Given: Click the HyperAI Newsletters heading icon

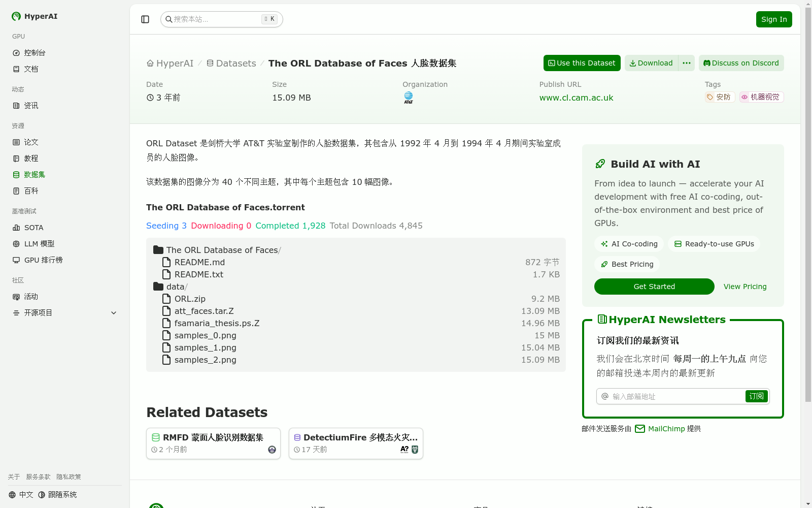Looking at the screenshot, I should pos(602,319).
